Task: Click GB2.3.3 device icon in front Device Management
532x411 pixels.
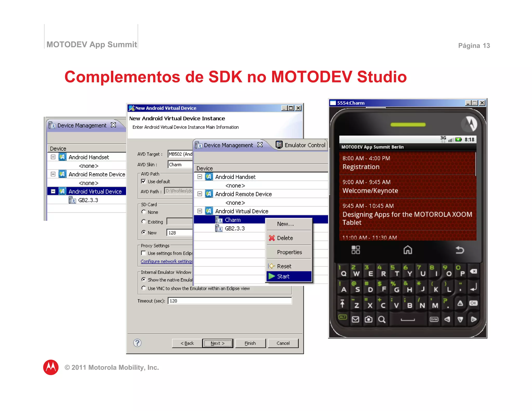Action: pos(219,228)
